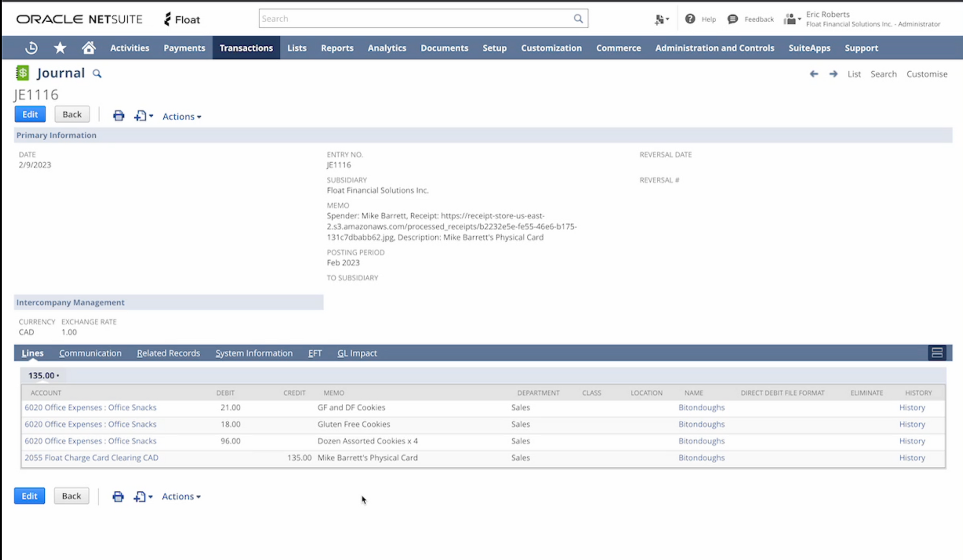963x560 pixels.
Task: Open the Administration and Controls menu
Action: (x=715, y=48)
